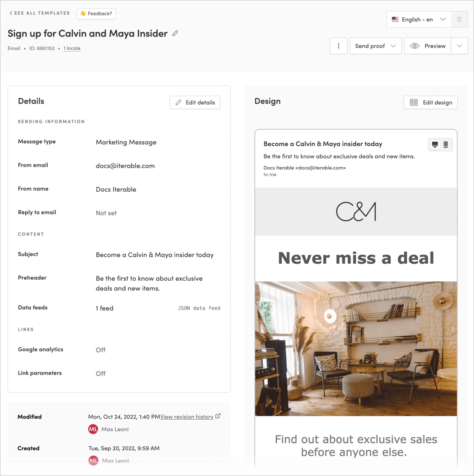Open the three-dot overflow menu
This screenshot has width=474, height=476.
point(339,46)
